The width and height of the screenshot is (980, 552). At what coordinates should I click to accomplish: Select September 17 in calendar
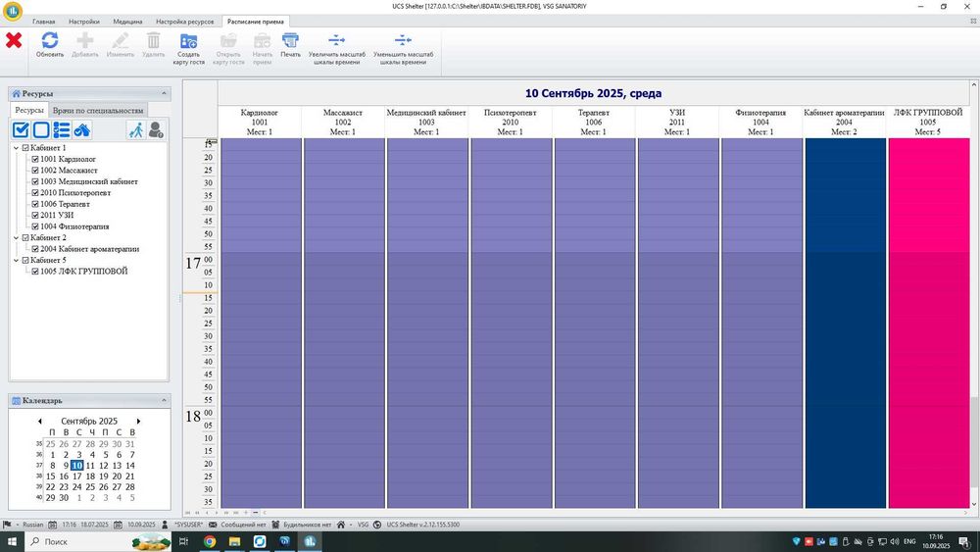(x=76, y=477)
